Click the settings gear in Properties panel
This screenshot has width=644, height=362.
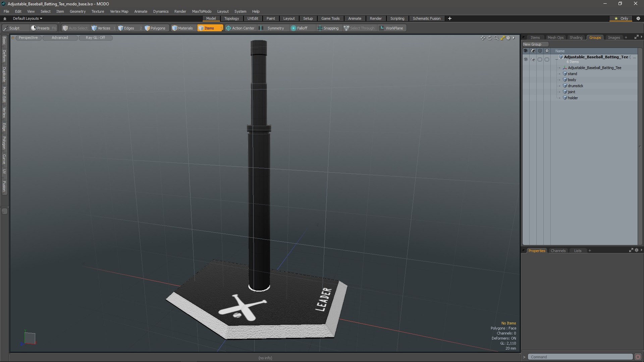tap(637, 250)
